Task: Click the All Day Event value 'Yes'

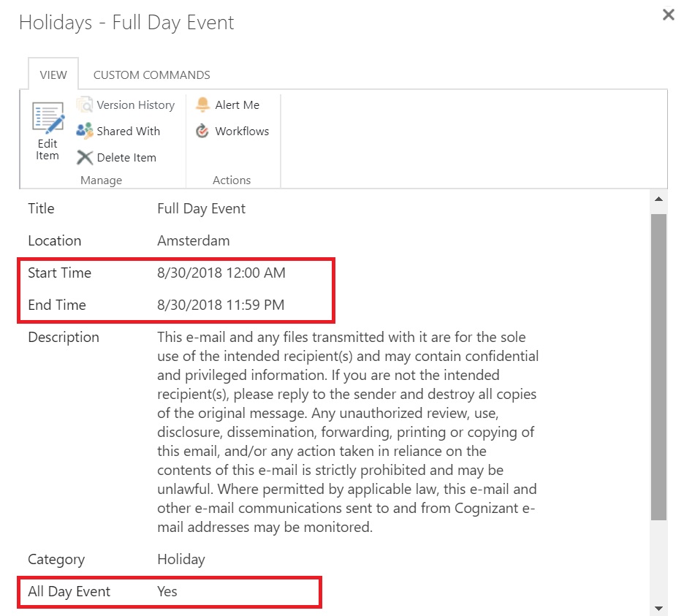Action: point(167,592)
